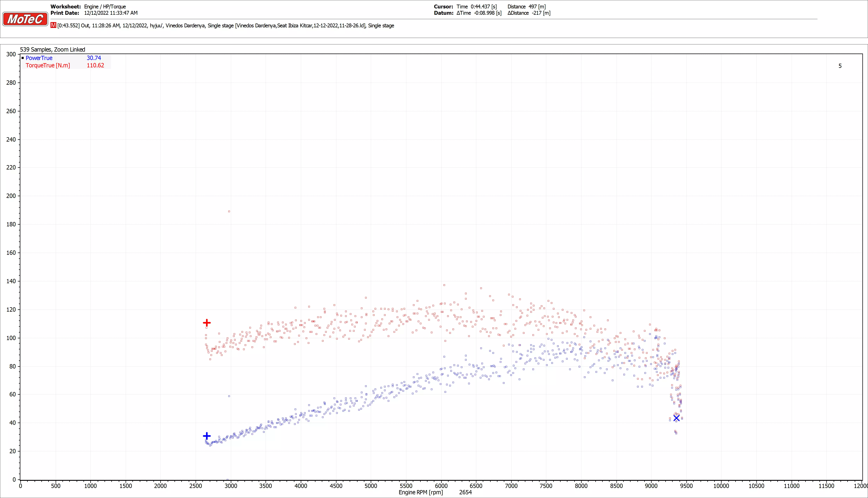The height and width of the screenshot is (498, 868).
Task: Click the PowerTrue value 30.74
Action: pos(94,58)
